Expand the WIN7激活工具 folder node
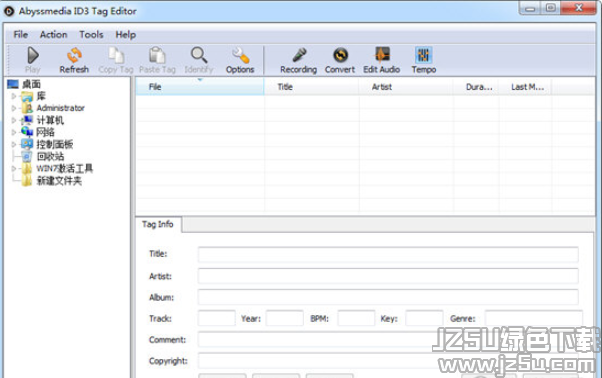602x378 pixels. (14, 168)
